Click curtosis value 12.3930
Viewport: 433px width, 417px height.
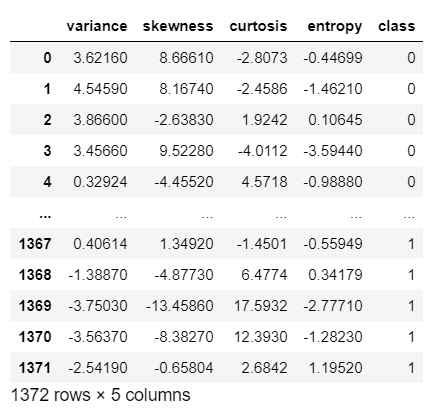pyautogui.click(x=261, y=337)
